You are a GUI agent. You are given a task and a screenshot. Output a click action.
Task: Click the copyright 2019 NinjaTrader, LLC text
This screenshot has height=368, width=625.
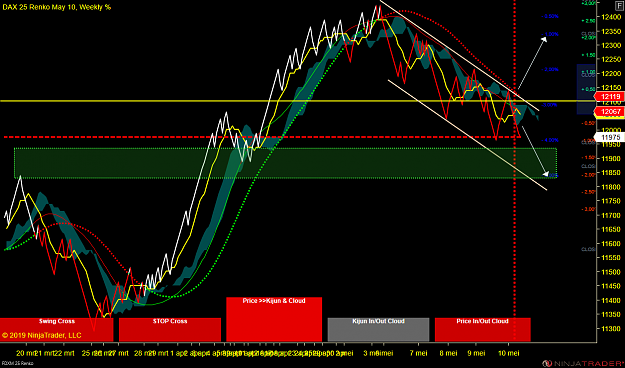[x=41, y=335]
